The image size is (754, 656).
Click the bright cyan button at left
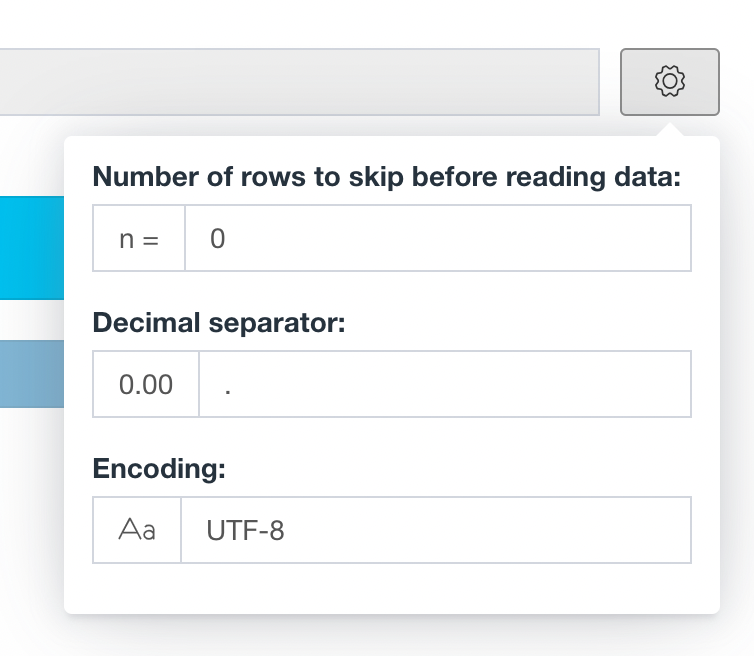pos(32,248)
